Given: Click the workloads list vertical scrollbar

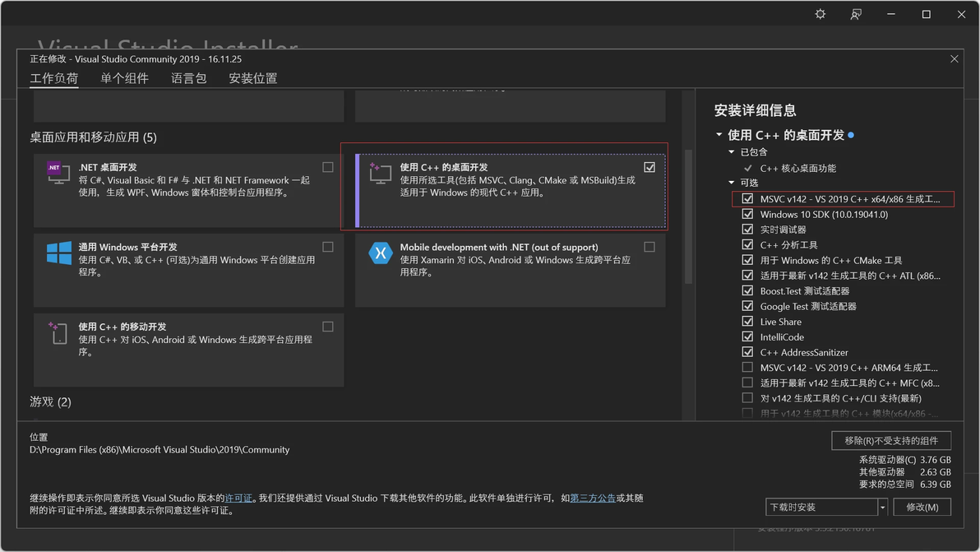Looking at the screenshot, I should click(x=688, y=216).
